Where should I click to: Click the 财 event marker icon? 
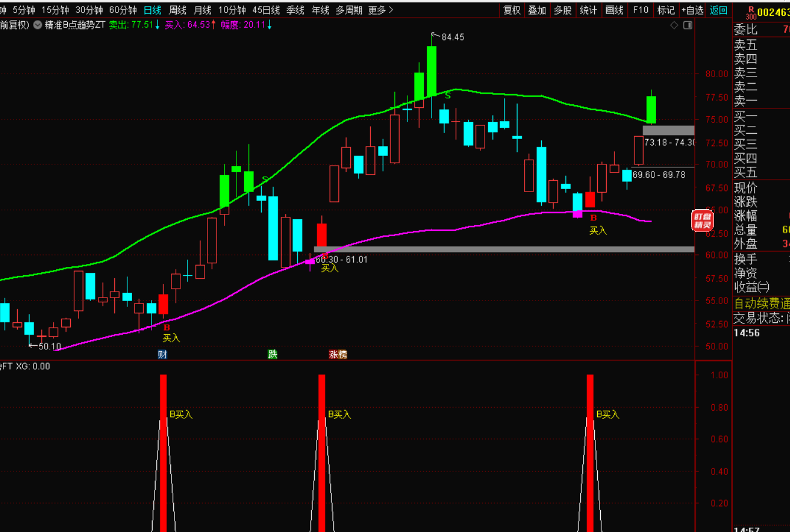coord(162,354)
